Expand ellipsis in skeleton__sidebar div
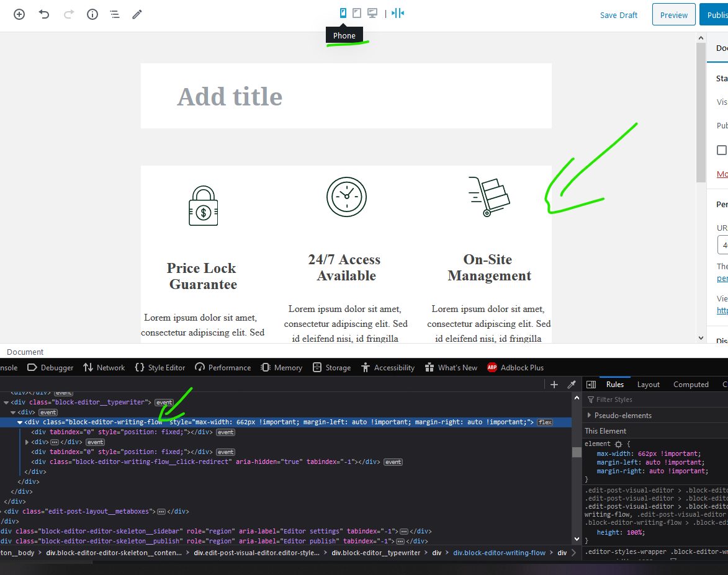 pos(404,532)
